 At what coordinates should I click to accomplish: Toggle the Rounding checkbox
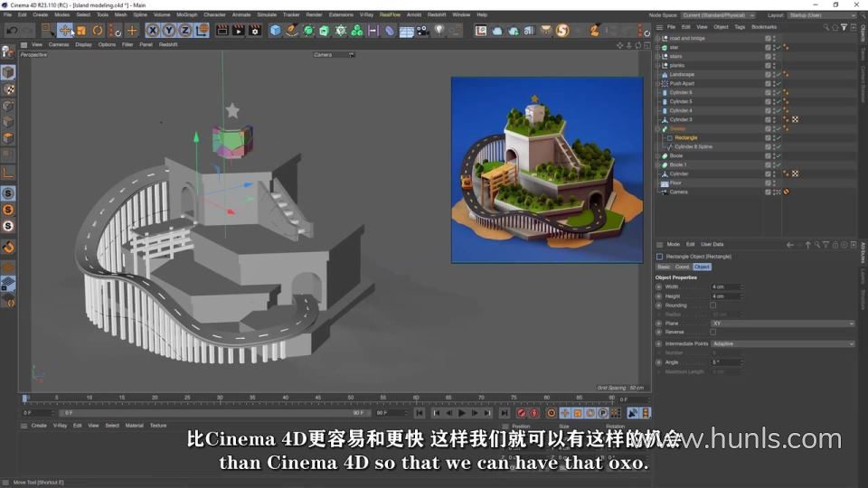(713, 305)
